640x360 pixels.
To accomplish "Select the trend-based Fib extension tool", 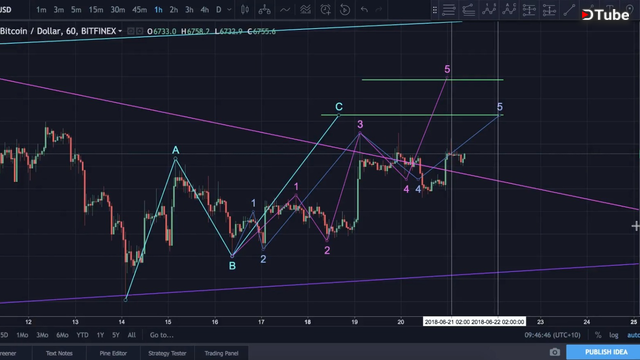I will pos(469,10).
